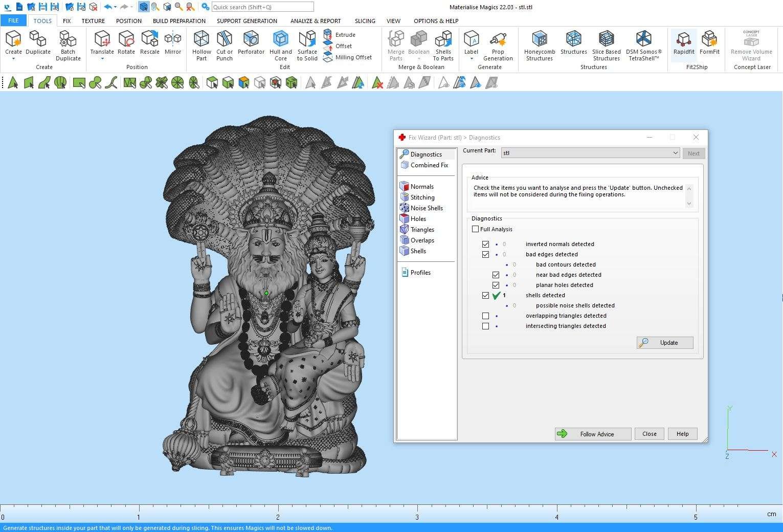Click the Mirror tool icon
783x532 pixels.
[173, 39]
